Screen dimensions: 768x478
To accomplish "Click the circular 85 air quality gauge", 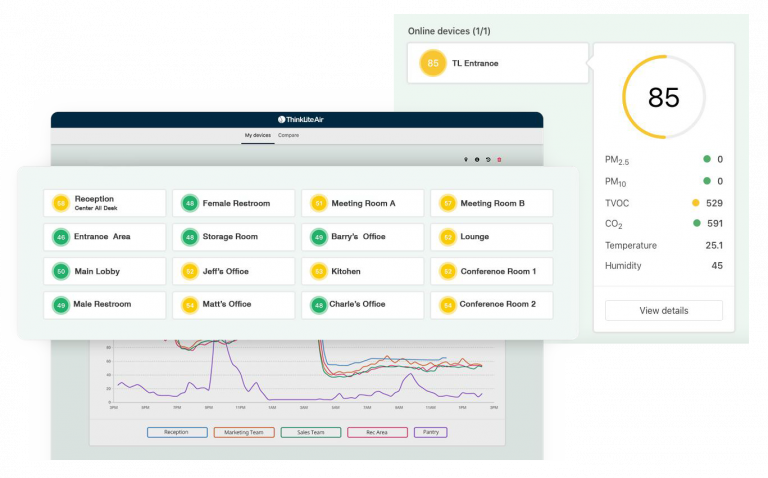I will [x=663, y=97].
